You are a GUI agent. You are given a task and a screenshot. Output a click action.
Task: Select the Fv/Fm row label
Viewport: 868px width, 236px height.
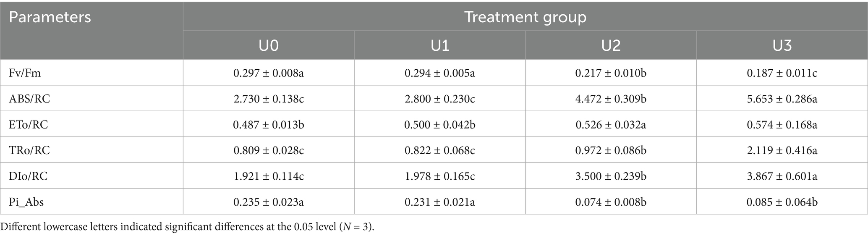point(25,73)
